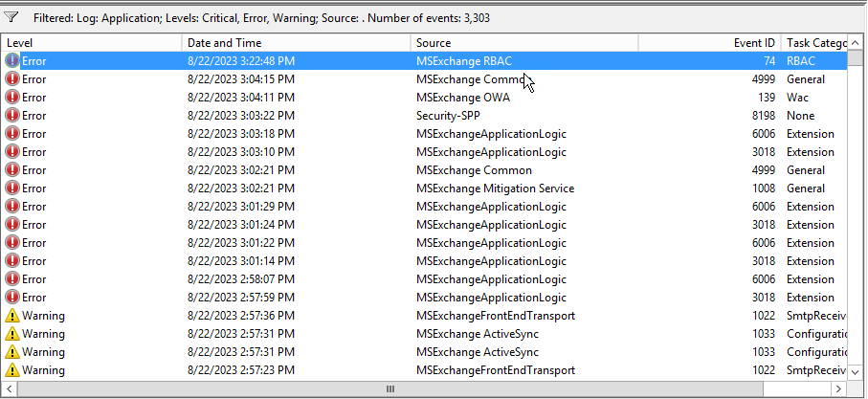Click the vertical scrollbar down arrow
Screen dimensions: 868x399
pos(855,372)
